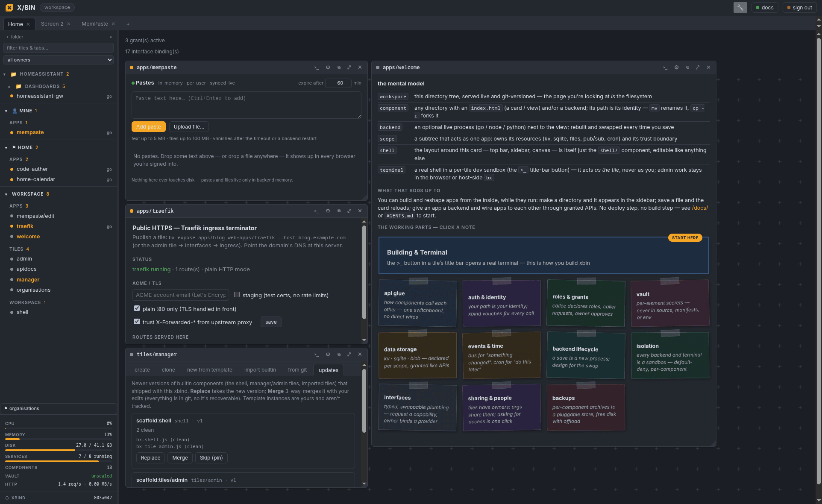822x504 pixels.
Task: Collapse the WORKSPACE group
Action: click(6, 194)
